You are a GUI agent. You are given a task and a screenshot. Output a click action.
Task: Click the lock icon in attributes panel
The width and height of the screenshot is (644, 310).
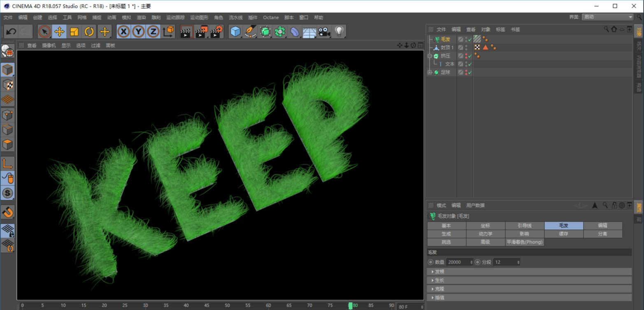coord(614,205)
